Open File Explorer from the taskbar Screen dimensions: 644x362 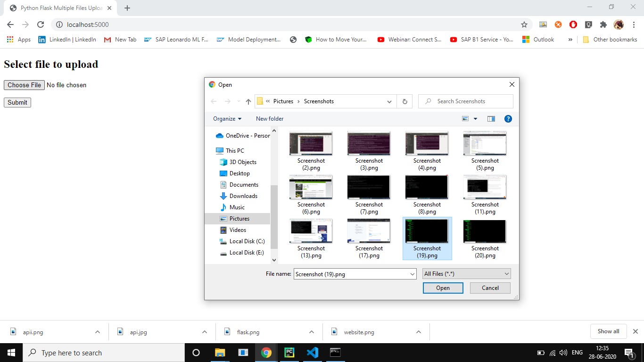[x=220, y=353]
